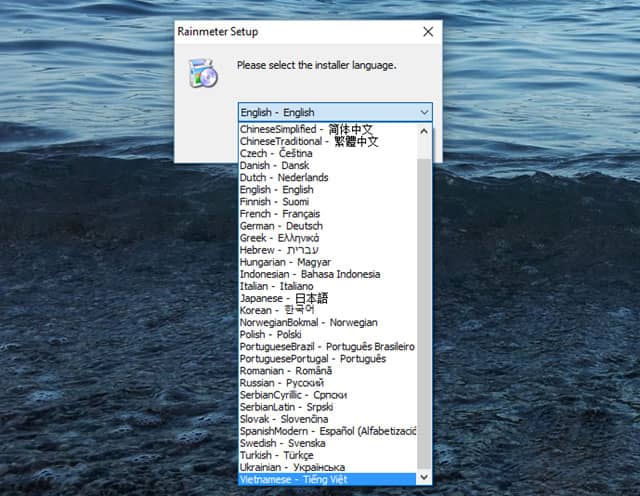Pick PortugueseBrazil language entry
Screen dimensions: 640x496
327,347
